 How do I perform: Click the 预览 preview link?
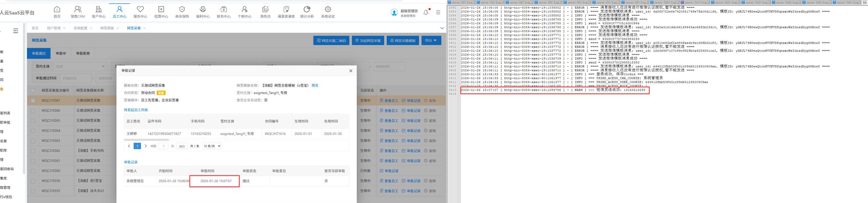click(x=315, y=85)
